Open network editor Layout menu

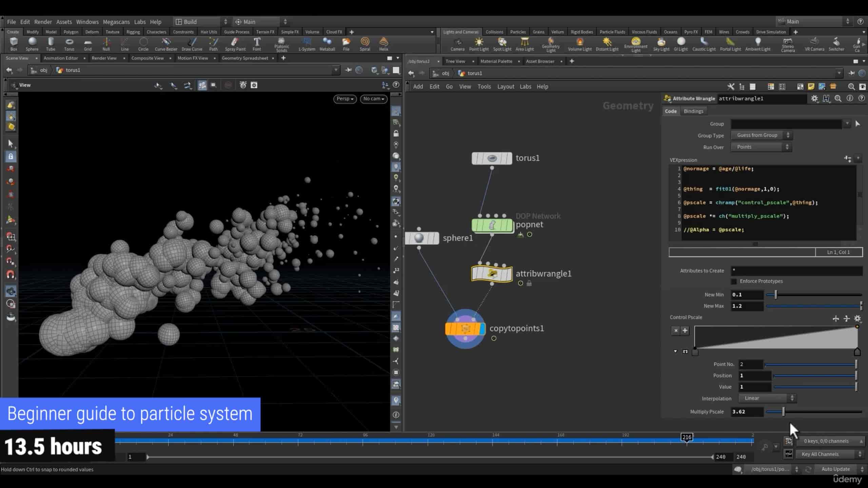tap(506, 87)
